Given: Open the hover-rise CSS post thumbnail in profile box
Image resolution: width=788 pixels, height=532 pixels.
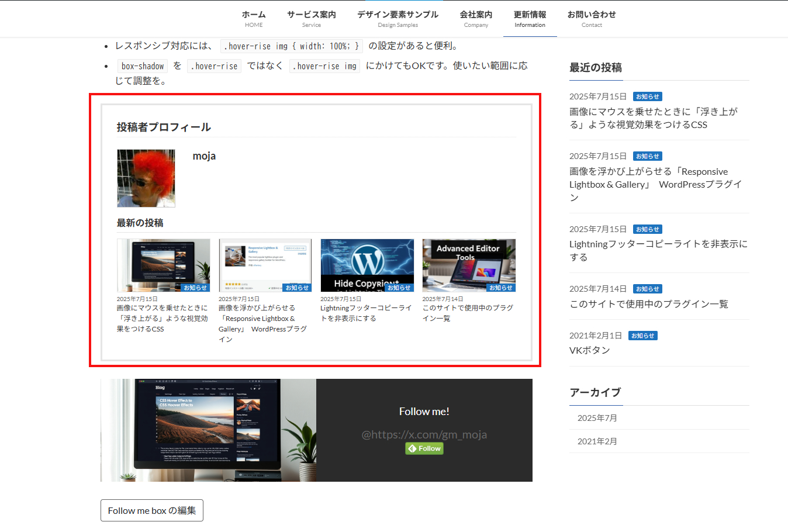Looking at the screenshot, I should tap(163, 265).
